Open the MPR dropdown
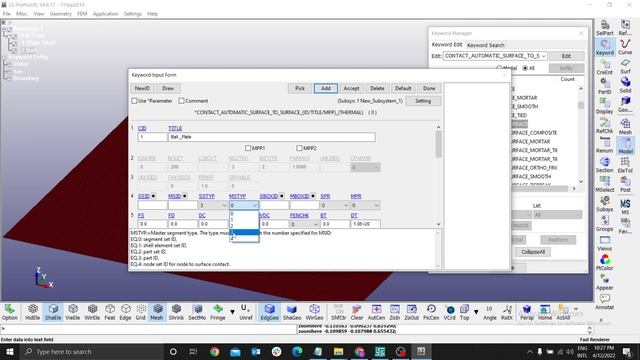 pyautogui.click(x=365, y=205)
